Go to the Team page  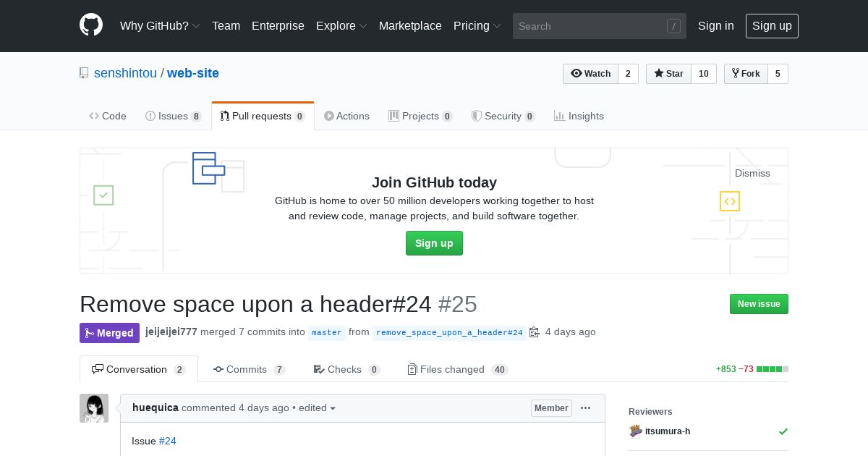coord(226,25)
